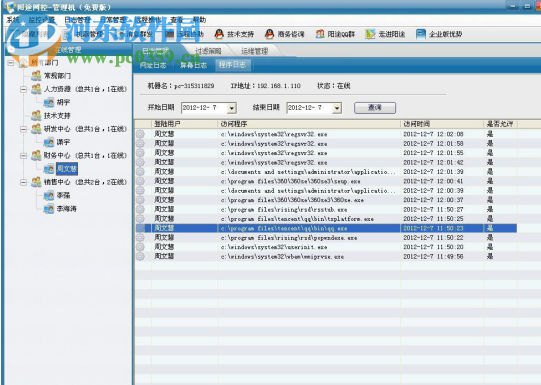Sort by 访问程序 column header
The height and width of the screenshot is (385, 541).
[309, 124]
